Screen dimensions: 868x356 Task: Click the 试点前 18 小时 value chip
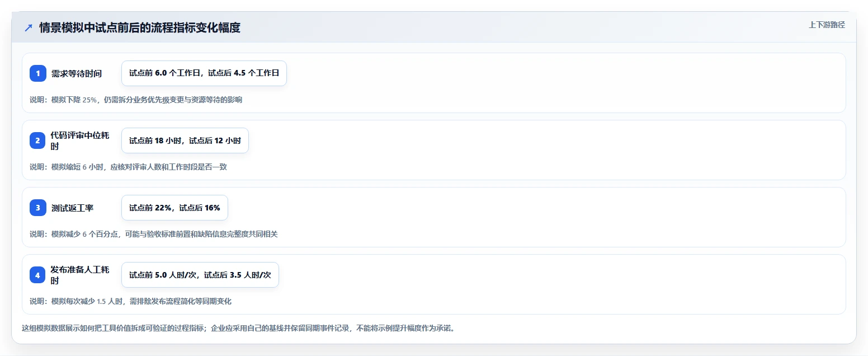coord(185,140)
